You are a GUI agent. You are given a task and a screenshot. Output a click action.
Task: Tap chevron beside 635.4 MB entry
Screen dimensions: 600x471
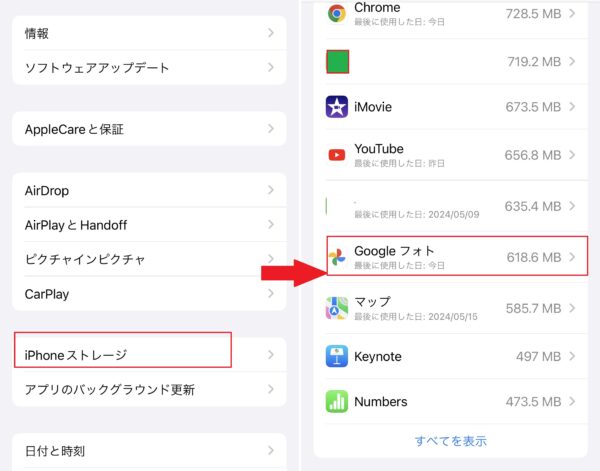[x=572, y=206]
